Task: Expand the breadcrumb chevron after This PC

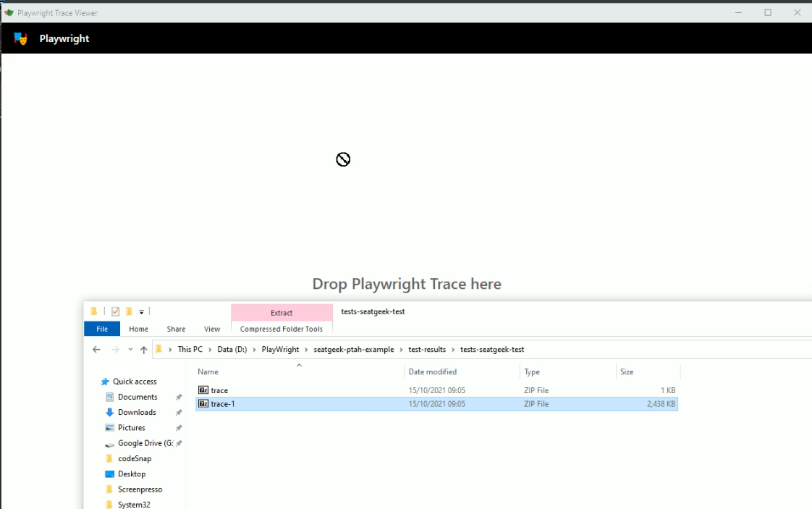Action: pyautogui.click(x=210, y=349)
